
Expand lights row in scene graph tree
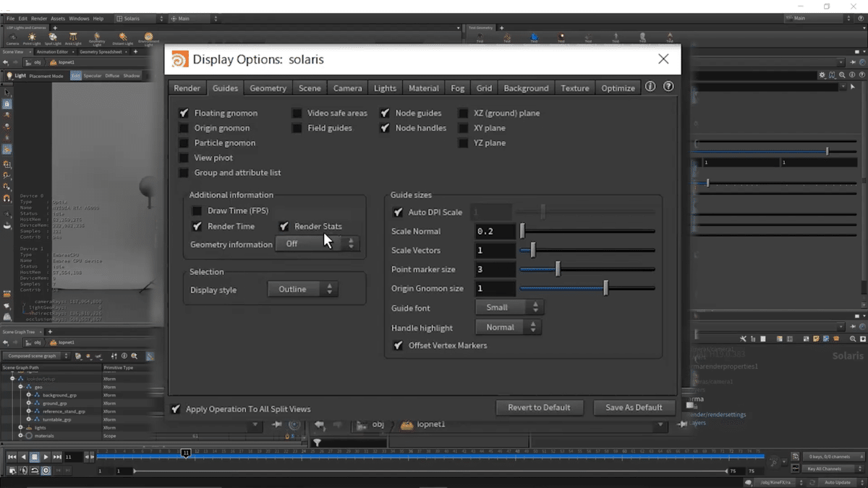(x=21, y=428)
